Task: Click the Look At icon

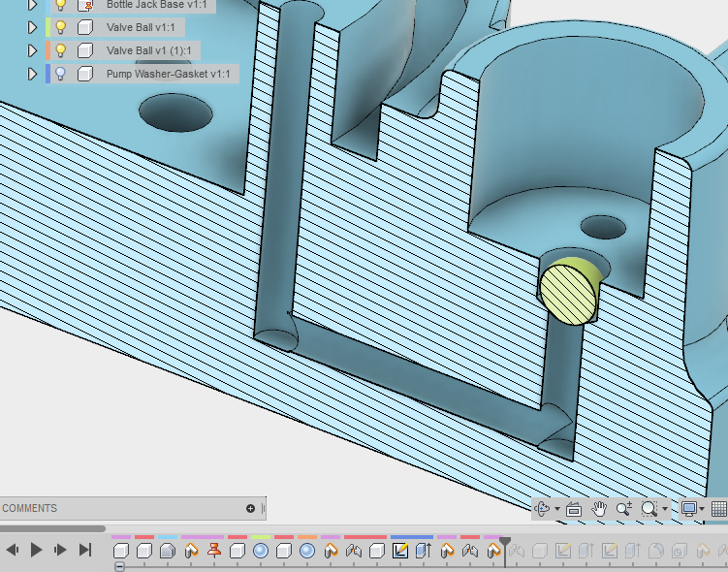Action: coord(574,509)
